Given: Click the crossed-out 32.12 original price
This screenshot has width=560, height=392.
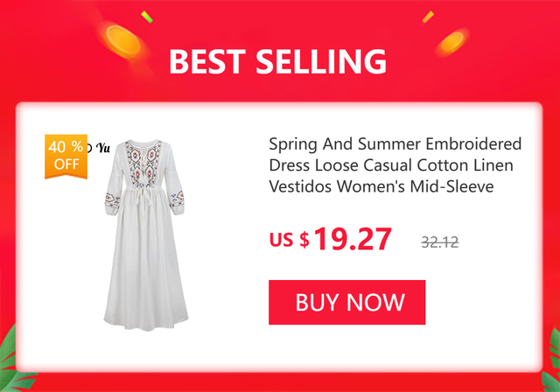Looking at the screenshot, I should click(439, 242).
